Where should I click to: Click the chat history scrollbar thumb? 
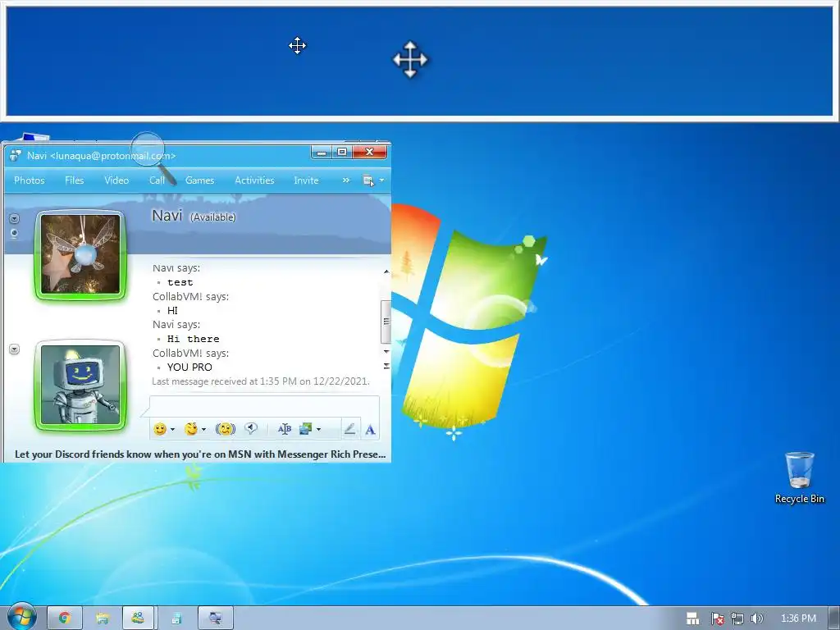(386, 322)
